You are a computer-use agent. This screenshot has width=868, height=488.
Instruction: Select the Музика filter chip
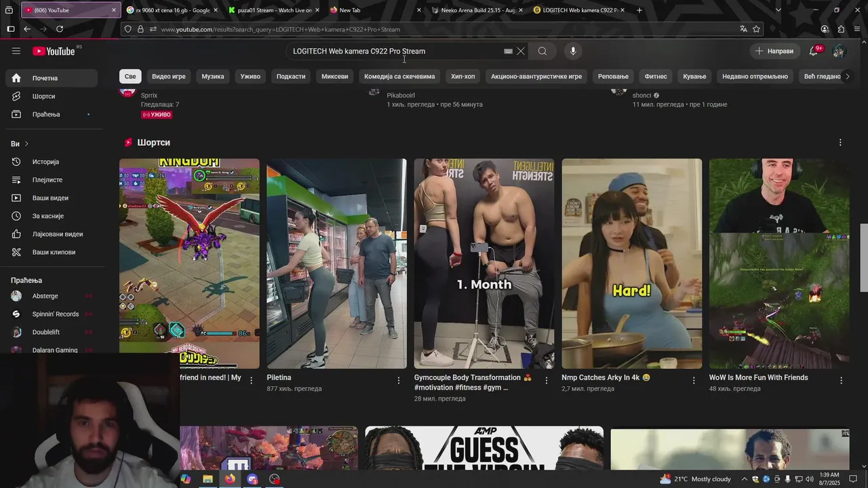click(x=213, y=77)
